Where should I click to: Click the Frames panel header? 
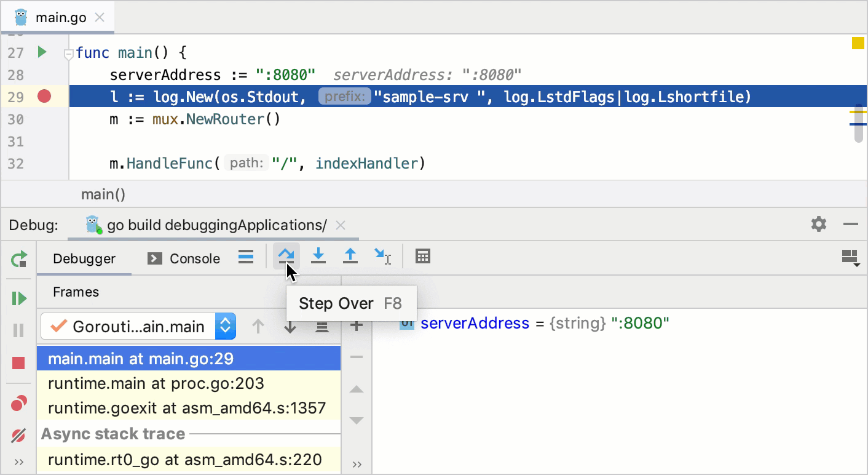coord(76,292)
